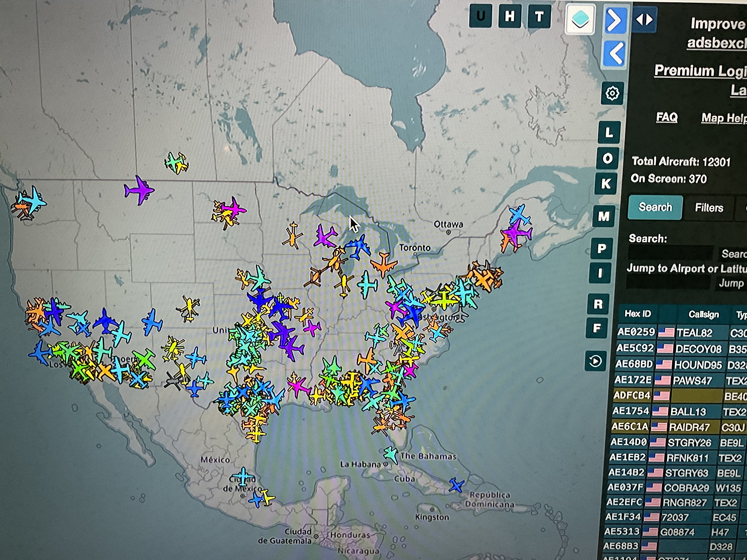Click the cyan plane near Bahamas
This screenshot has width=747, height=560.
tap(391, 454)
